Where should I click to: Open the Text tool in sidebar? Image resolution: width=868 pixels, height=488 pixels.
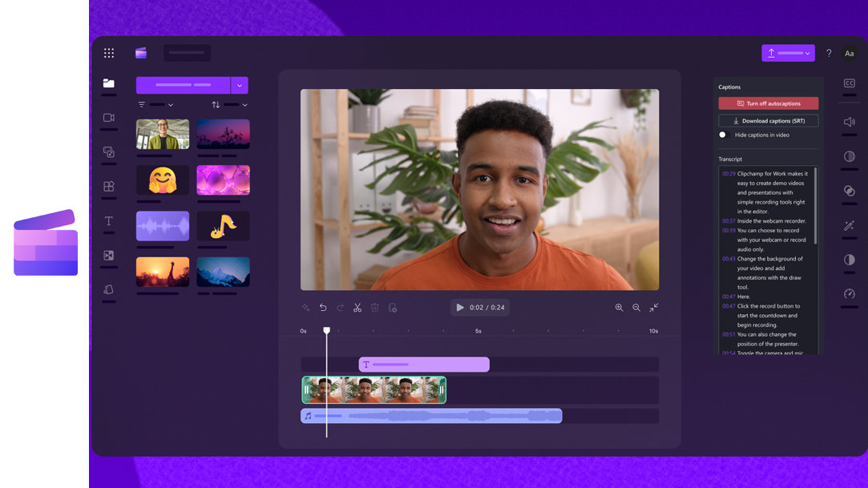pyautogui.click(x=108, y=221)
